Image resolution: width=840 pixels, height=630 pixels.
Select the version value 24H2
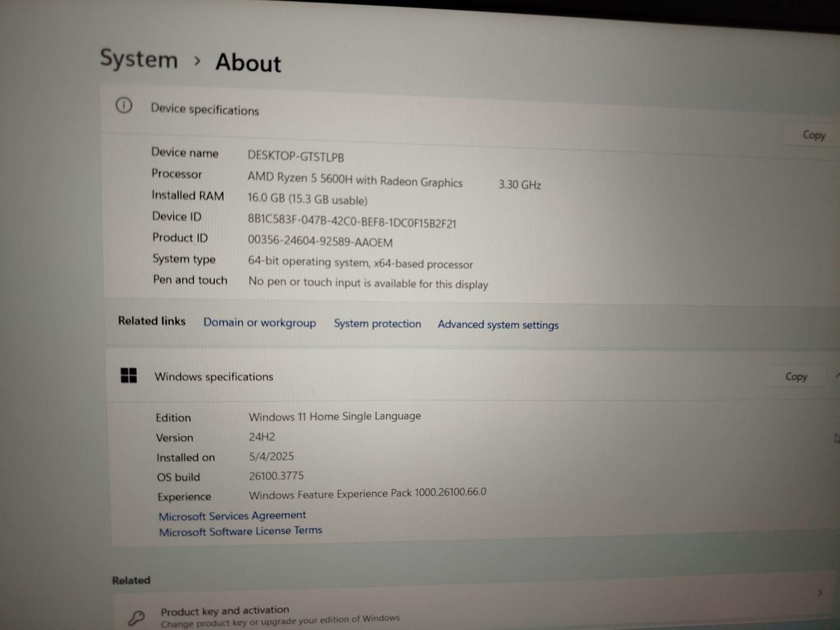[262, 437]
